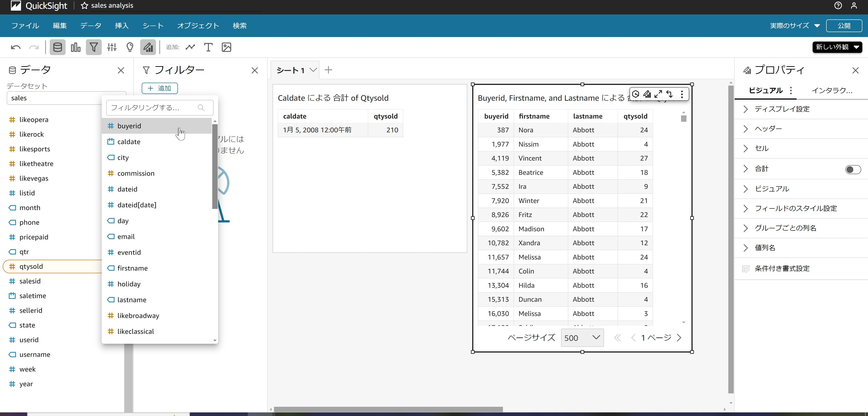
Task: Add an image icon
Action: click(226, 47)
